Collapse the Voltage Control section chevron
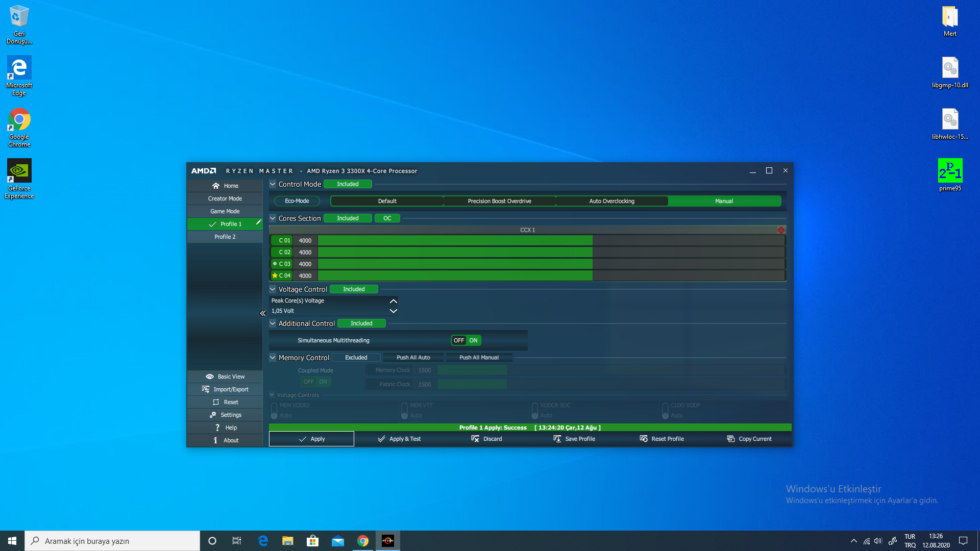The image size is (980, 551). coord(273,289)
